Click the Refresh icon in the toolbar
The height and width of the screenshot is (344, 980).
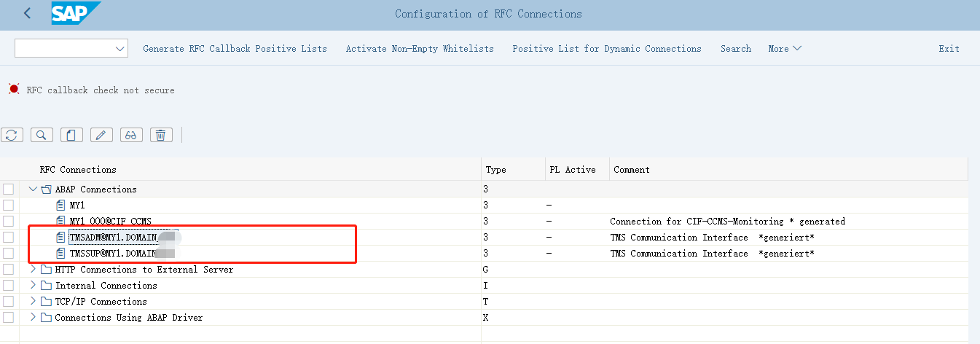[12, 135]
